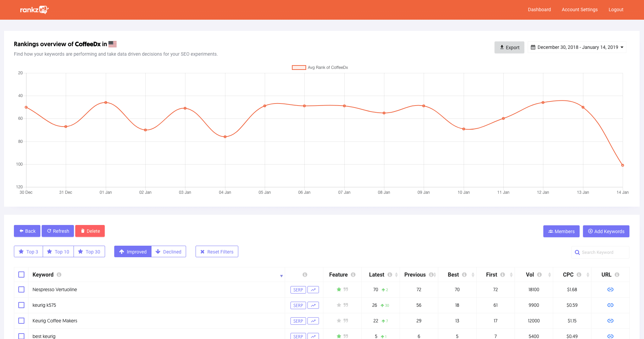Click the quote icon for Keurig Coffee Makers

pos(346,321)
